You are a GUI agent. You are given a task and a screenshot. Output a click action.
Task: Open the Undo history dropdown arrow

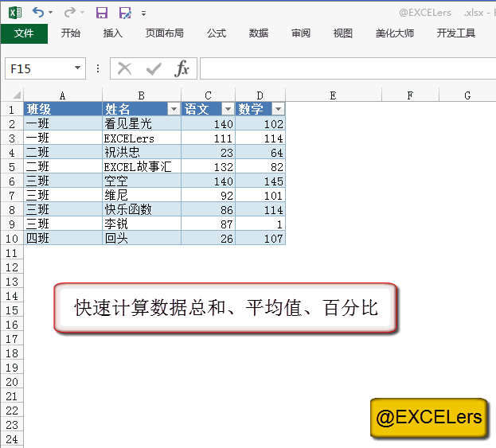(51, 14)
